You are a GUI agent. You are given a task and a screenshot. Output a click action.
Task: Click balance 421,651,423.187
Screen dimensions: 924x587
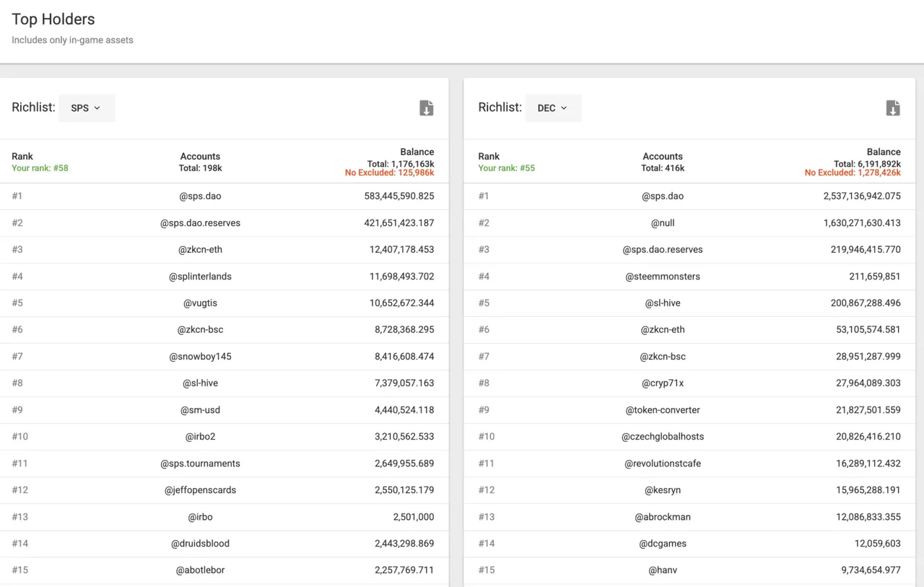point(399,223)
